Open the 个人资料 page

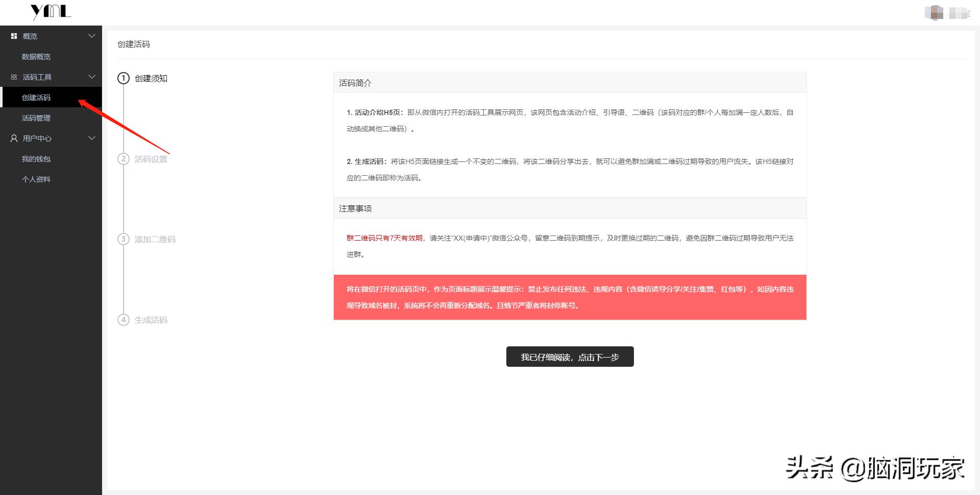click(35, 179)
